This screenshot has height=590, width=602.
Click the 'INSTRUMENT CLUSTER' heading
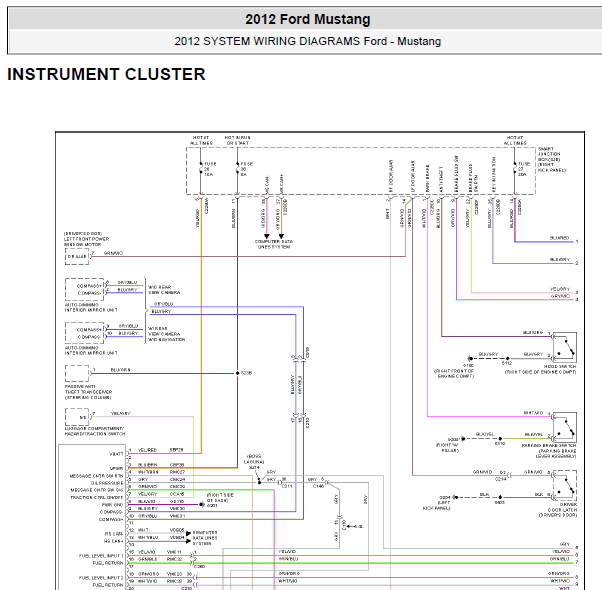coord(106,74)
